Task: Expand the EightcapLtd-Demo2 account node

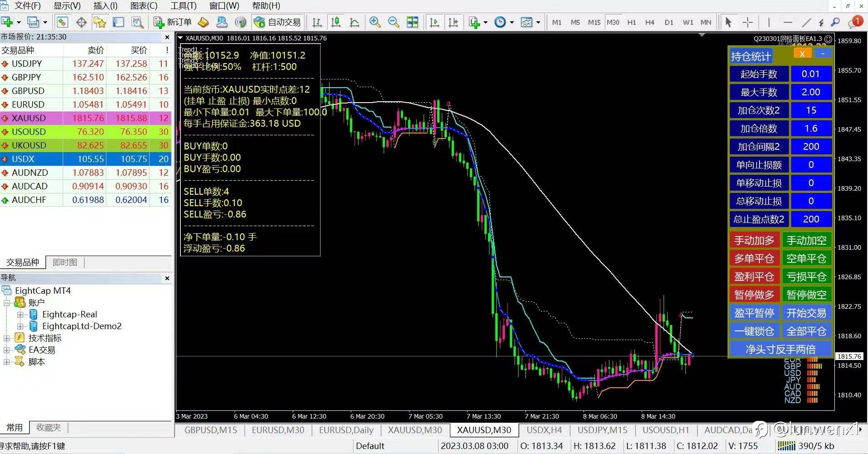Action: 20,326
